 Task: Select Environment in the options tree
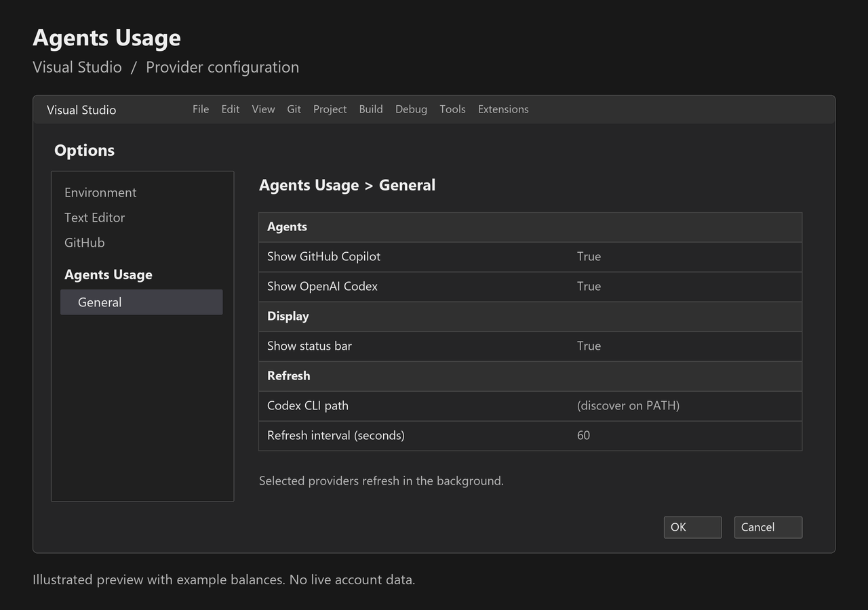[x=100, y=192]
